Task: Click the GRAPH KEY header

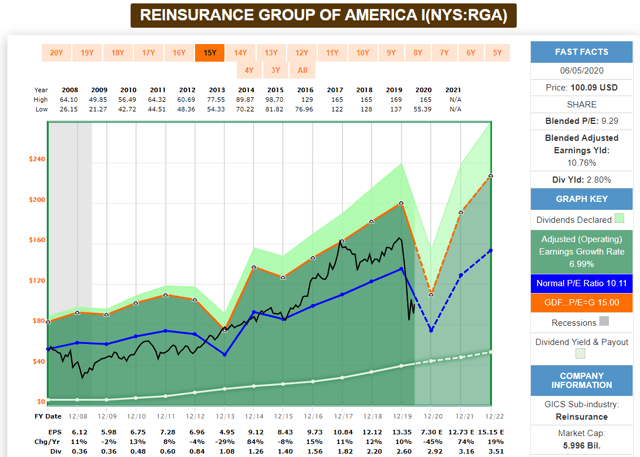Action: (581, 199)
